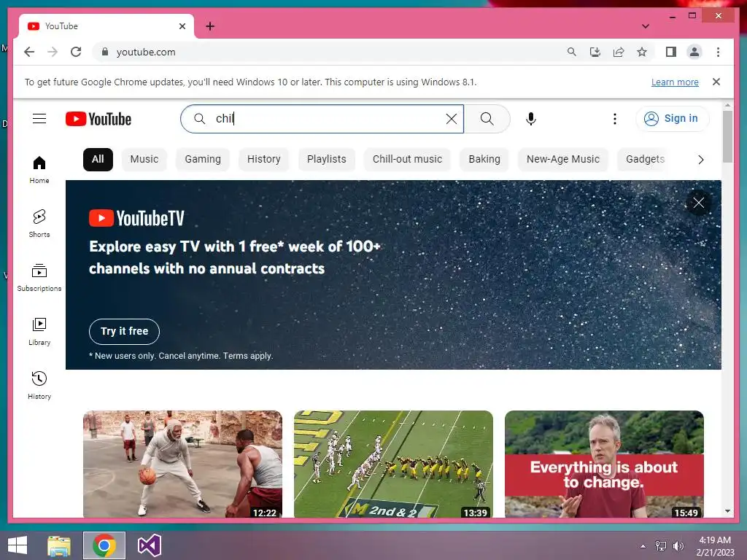
Task: Open Chrome three-dot menu
Action: pyautogui.click(x=718, y=52)
